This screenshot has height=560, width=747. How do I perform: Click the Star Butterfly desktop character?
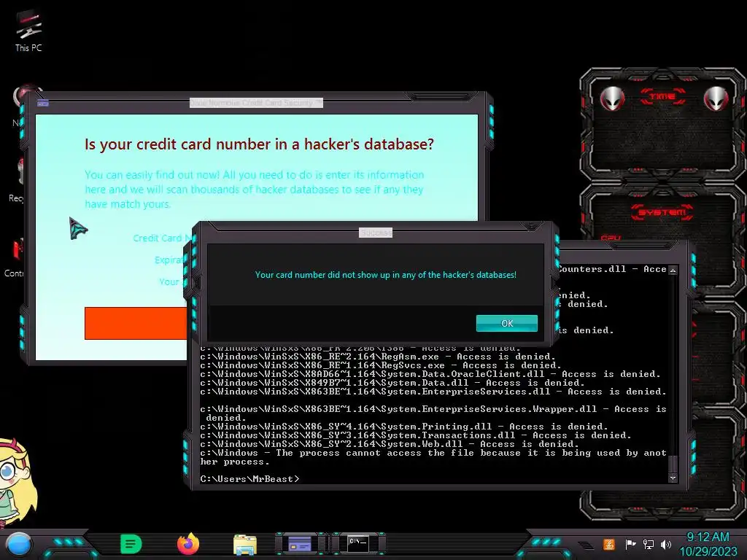(x=18, y=482)
